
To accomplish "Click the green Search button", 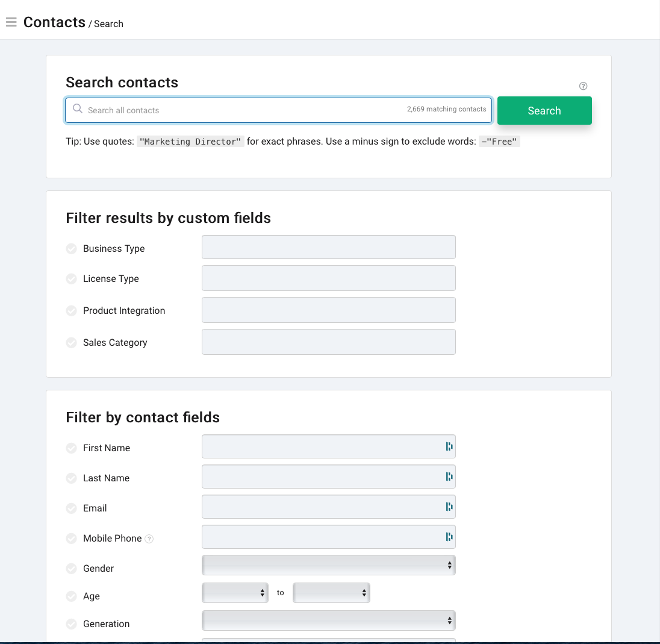I will pyautogui.click(x=544, y=110).
